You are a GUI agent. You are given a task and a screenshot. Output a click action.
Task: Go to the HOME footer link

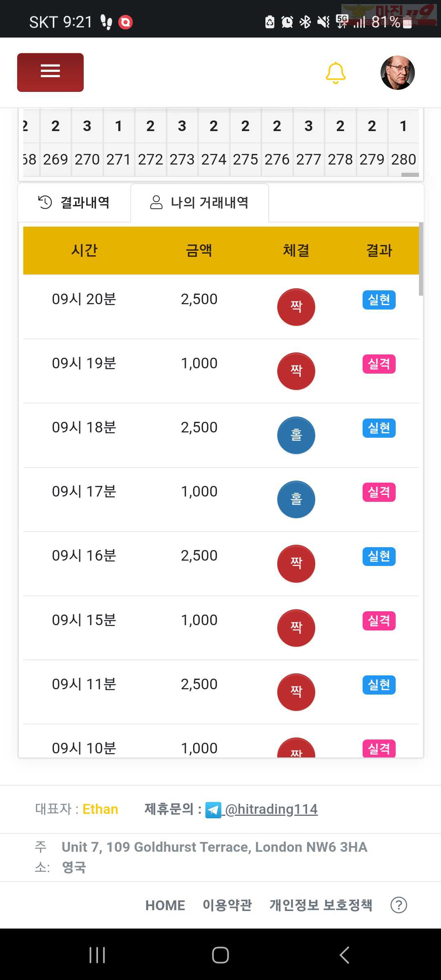(165, 905)
